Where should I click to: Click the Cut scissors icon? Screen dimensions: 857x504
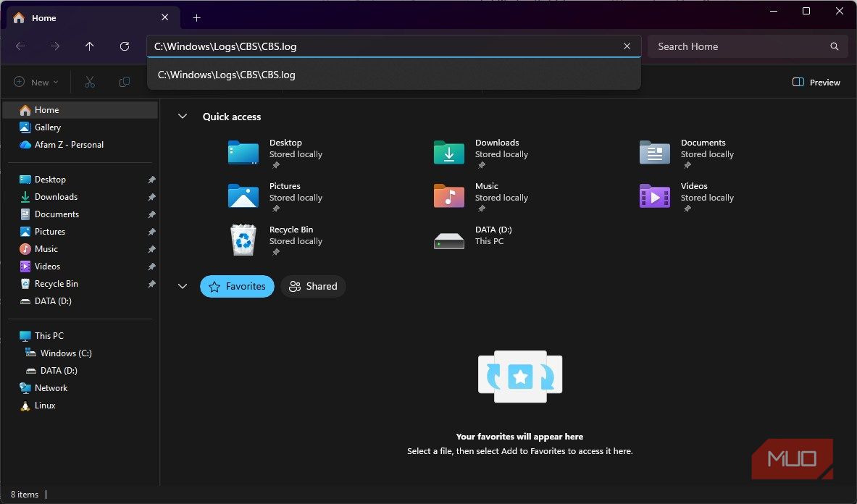[x=90, y=82]
